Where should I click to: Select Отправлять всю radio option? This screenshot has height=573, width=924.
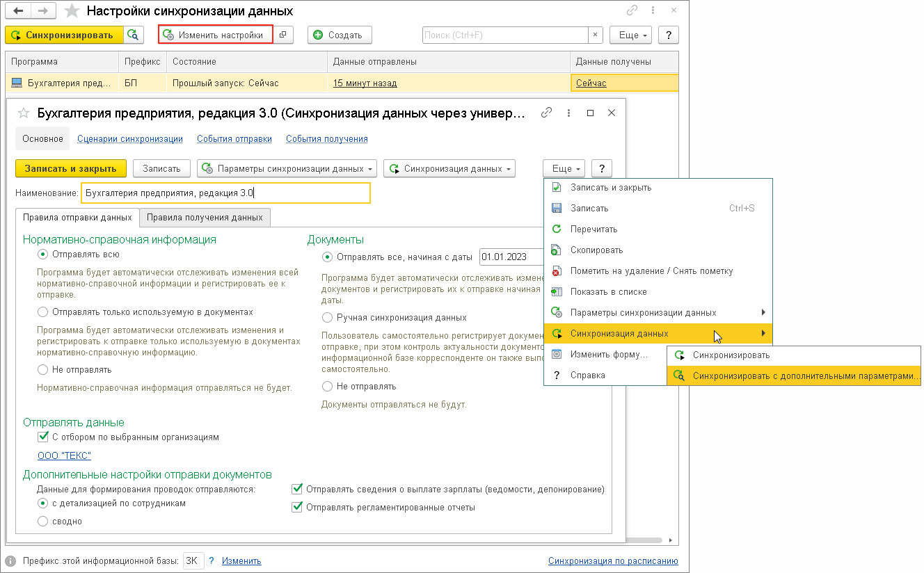[43, 255]
